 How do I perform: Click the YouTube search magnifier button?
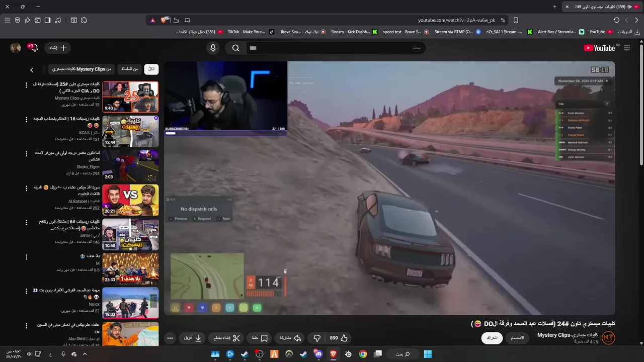236,48
